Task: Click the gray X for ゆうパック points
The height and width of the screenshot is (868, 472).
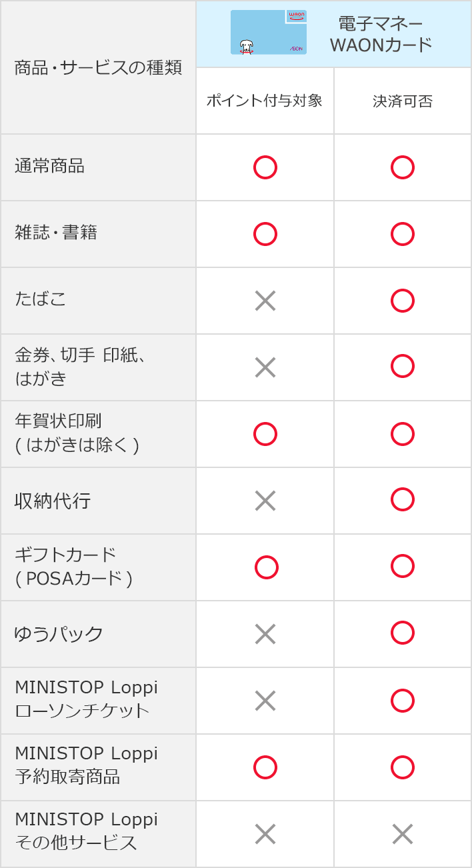Action: 265,634
